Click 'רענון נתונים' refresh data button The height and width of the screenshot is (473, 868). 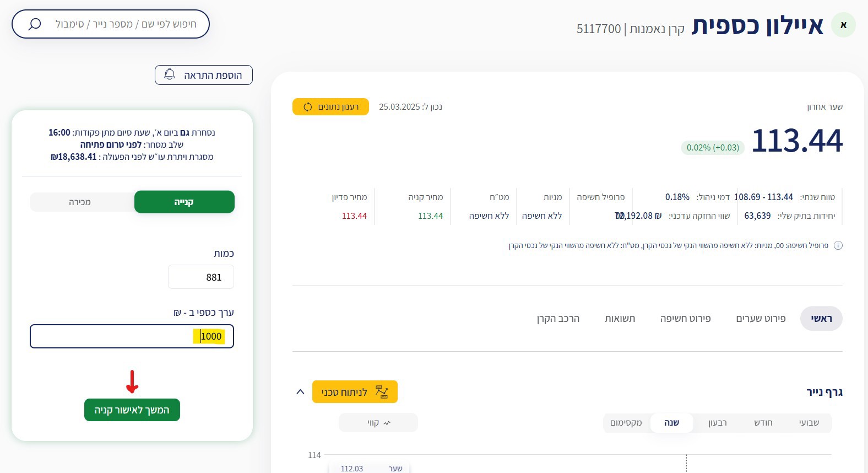pos(330,107)
